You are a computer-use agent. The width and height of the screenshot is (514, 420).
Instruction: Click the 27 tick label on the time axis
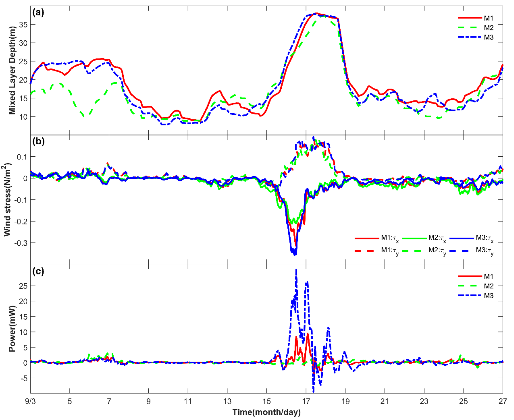click(x=503, y=401)
